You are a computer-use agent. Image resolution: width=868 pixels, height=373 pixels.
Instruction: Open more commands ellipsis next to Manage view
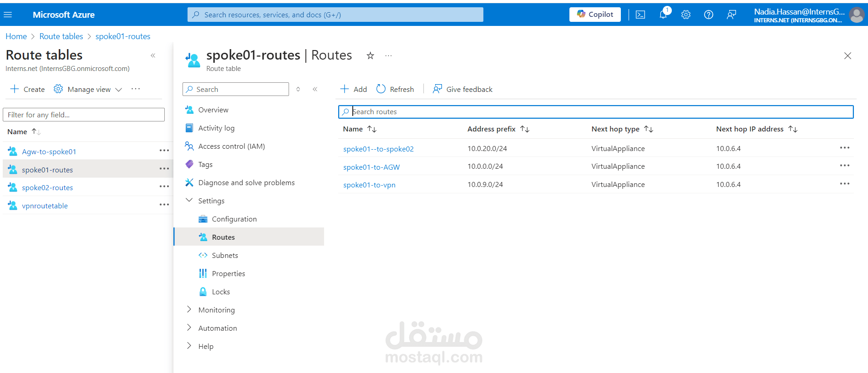tap(136, 89)
